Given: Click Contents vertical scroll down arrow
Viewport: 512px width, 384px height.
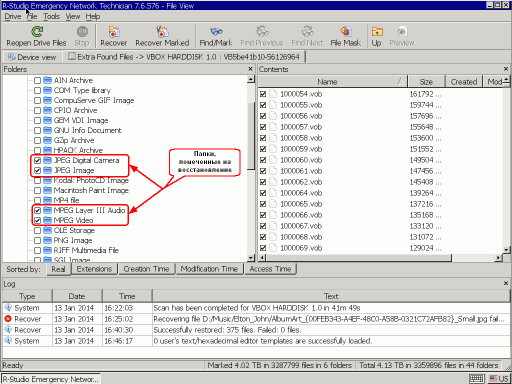Looking at the screenshot, I should point(506,250).
